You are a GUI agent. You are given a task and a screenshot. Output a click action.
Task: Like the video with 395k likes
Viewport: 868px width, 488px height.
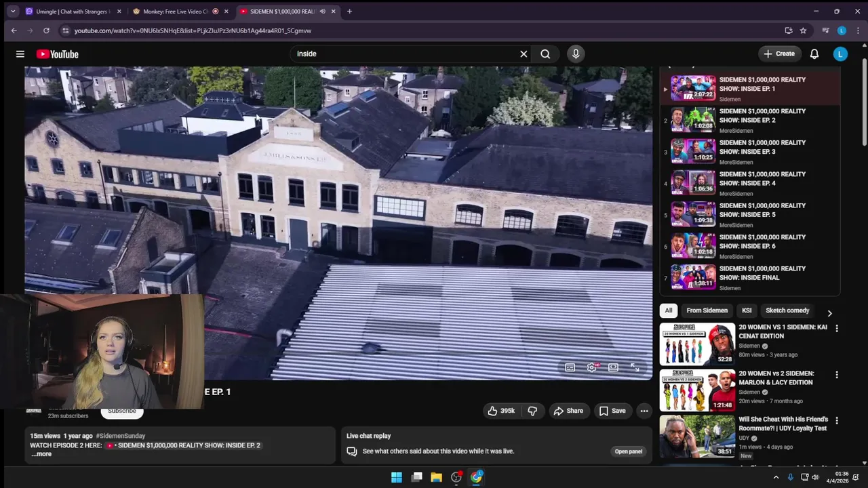[x=501, y=411]
